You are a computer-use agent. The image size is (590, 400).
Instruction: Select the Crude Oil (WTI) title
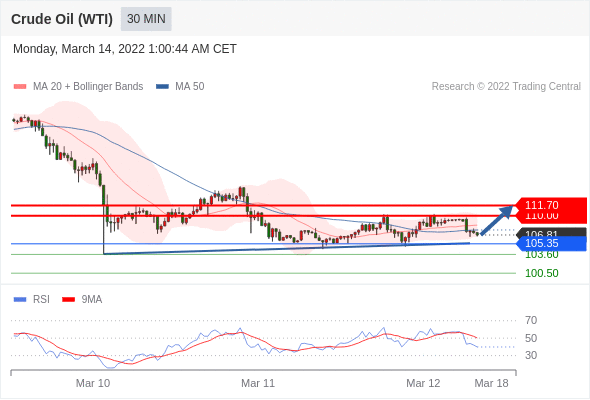pos(62,19)
